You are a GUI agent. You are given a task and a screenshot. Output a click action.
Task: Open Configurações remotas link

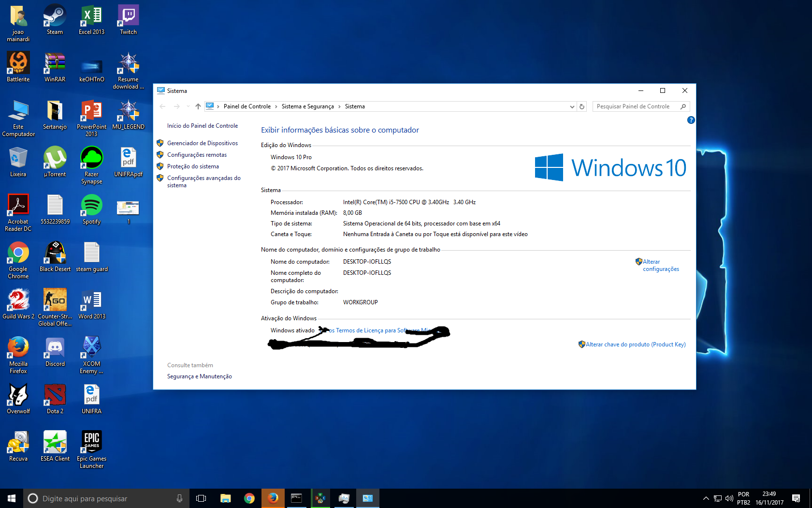197,155
